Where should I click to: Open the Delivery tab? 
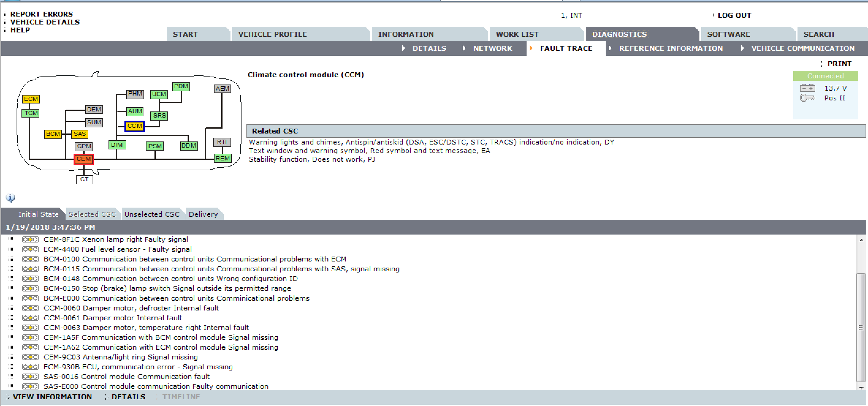[203, 214]
